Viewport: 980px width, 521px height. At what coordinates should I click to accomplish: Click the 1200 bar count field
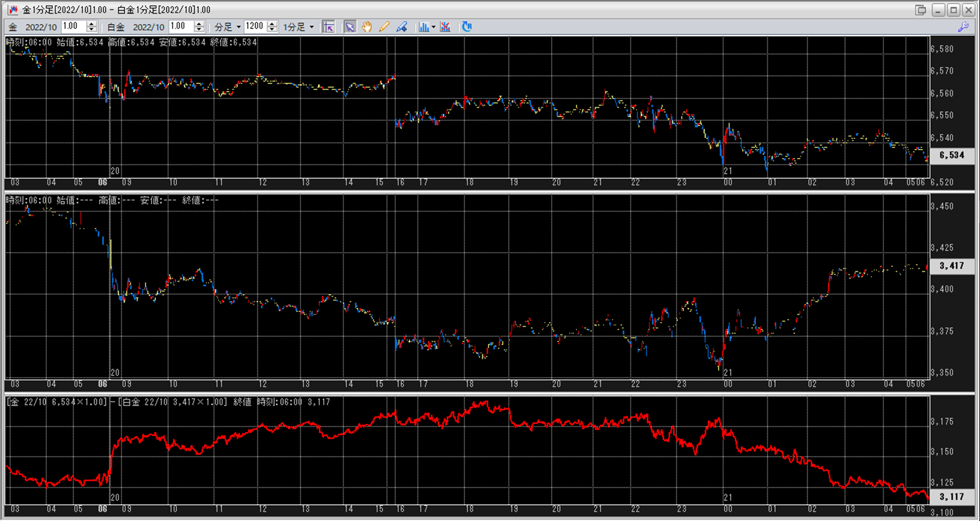coord(255,26)
